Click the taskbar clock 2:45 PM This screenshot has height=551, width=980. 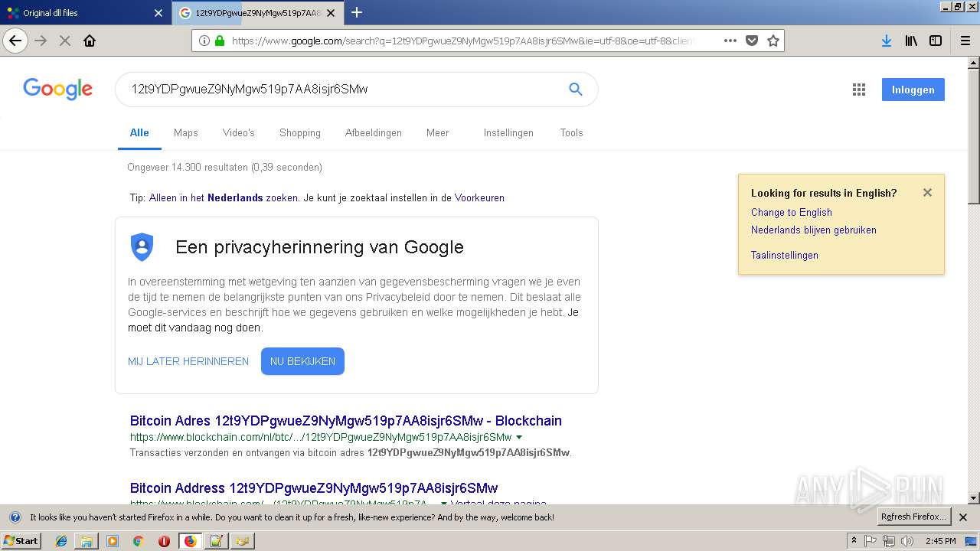pyautogui.click(x=941, y=541)
